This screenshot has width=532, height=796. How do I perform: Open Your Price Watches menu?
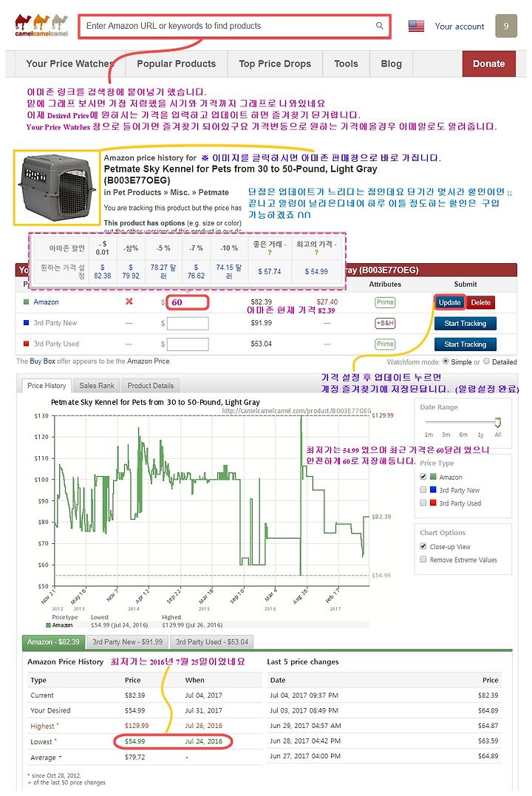[x=69, y=64]
